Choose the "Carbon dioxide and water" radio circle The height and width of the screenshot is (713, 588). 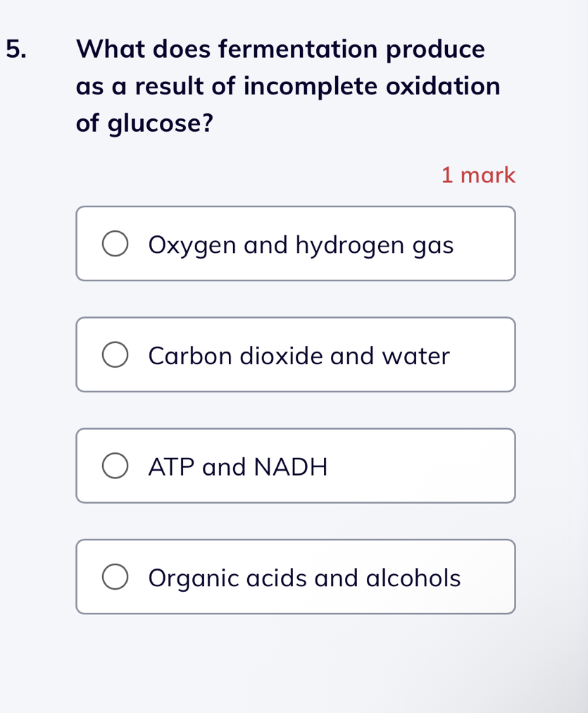click(x=115, y=355)
